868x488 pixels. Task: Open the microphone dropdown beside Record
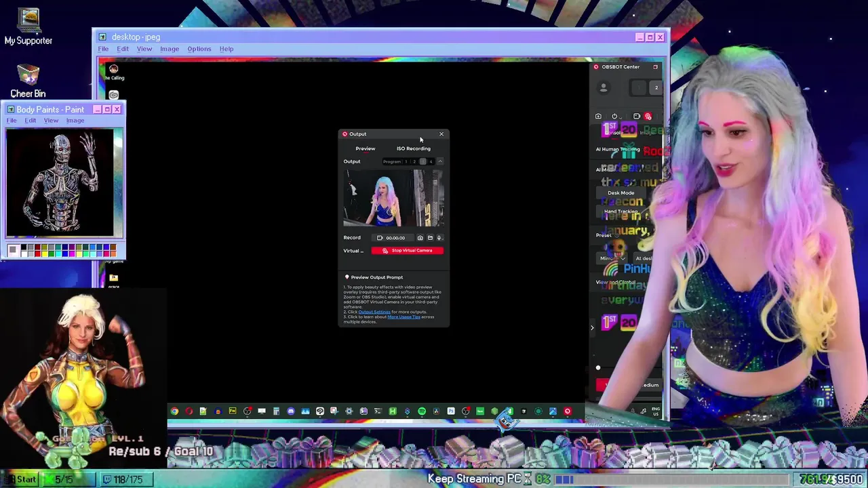point(439,238)
